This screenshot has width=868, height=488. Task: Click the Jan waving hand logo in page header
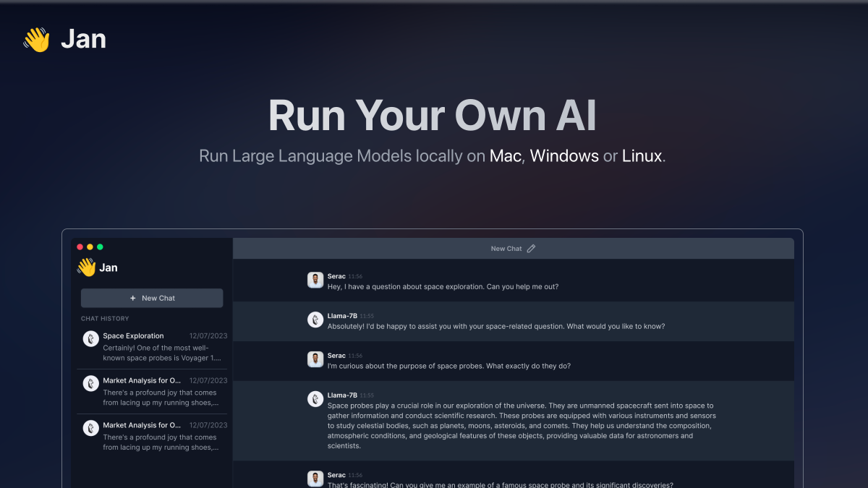pyautogui.click(x=36, y=40)
